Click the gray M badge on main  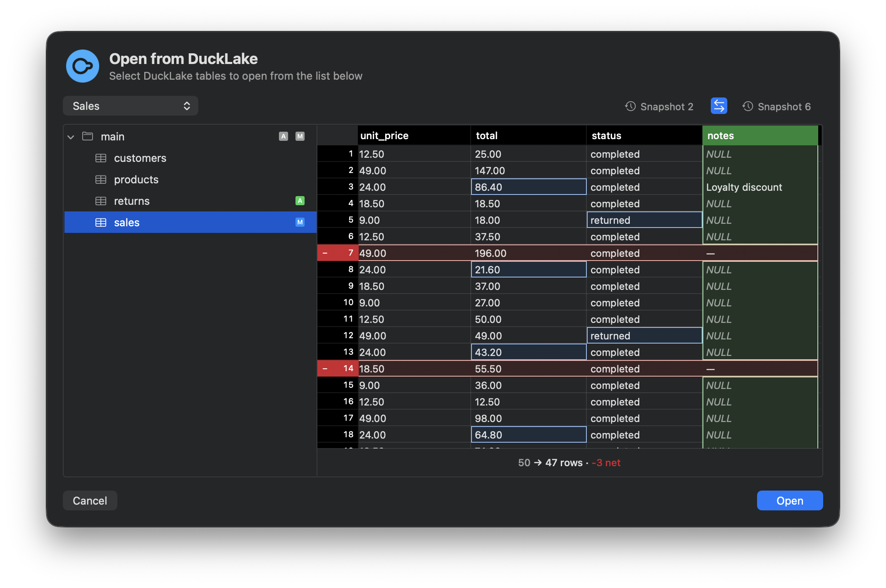(x=300, y=136)
